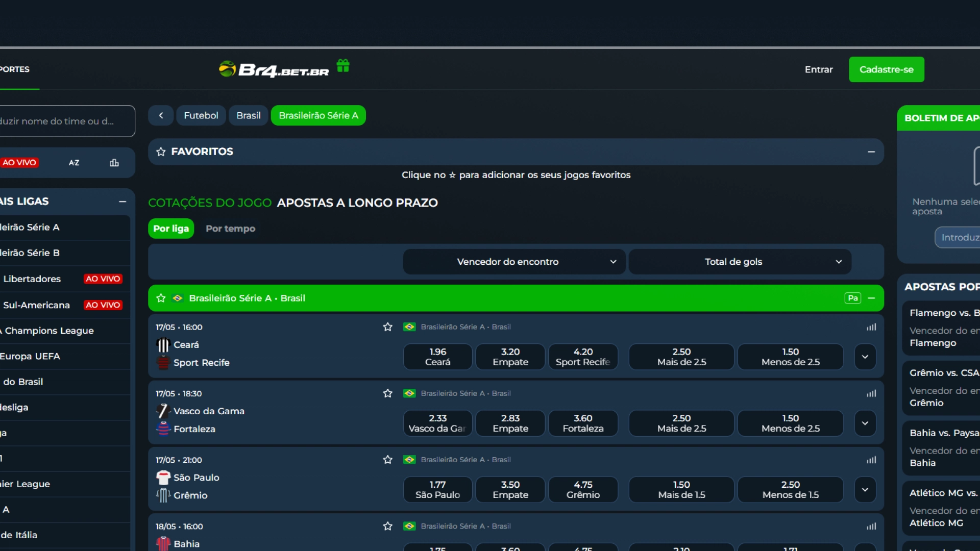Open Brasileirão Série B in sidebar
Screen dimensions: 980x551
point(65,253)
